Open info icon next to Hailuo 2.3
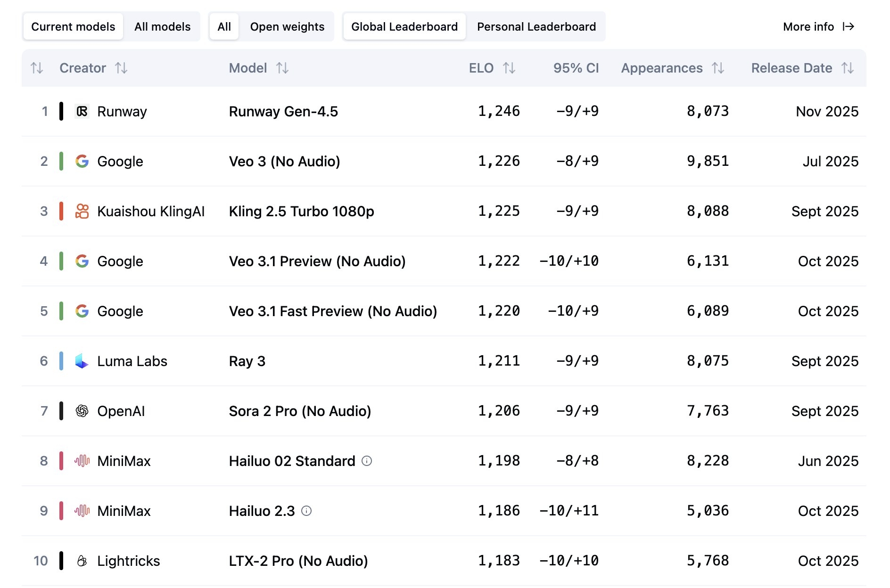890x588 pixels. [306, 511]
